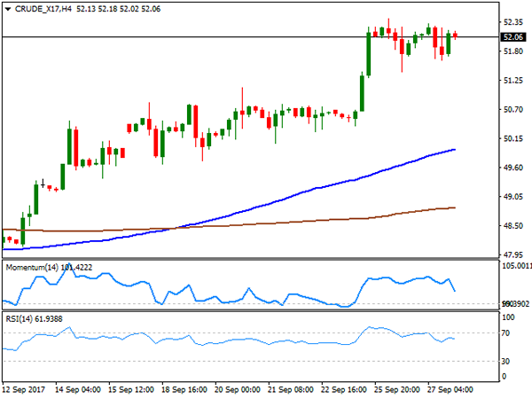Click the RSI 70 level label

point(506,333)
